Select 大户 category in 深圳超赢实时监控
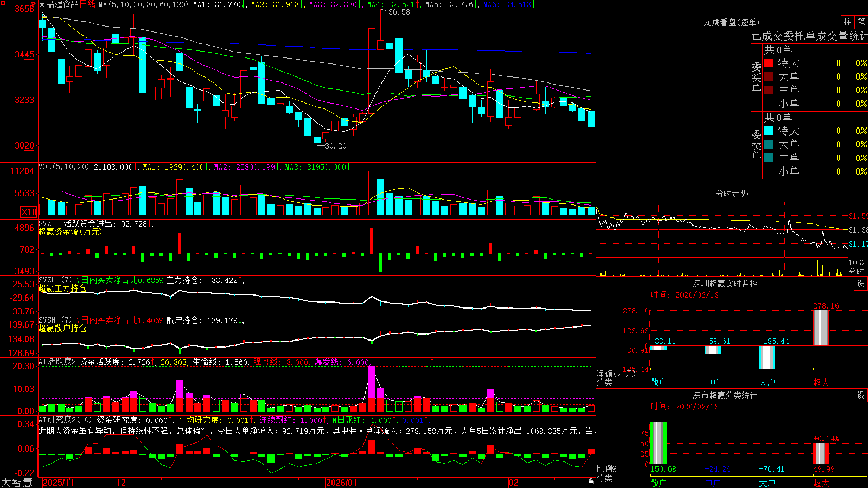 [767, 382]
